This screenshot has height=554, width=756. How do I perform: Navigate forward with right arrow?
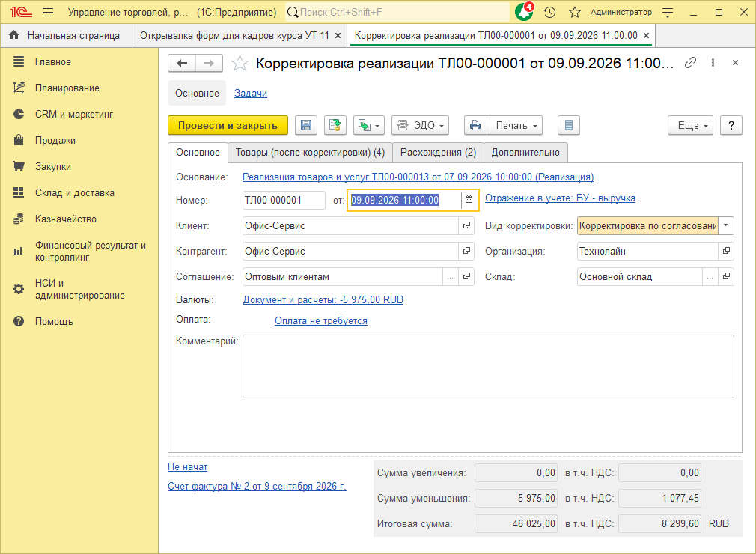(209, 63)
